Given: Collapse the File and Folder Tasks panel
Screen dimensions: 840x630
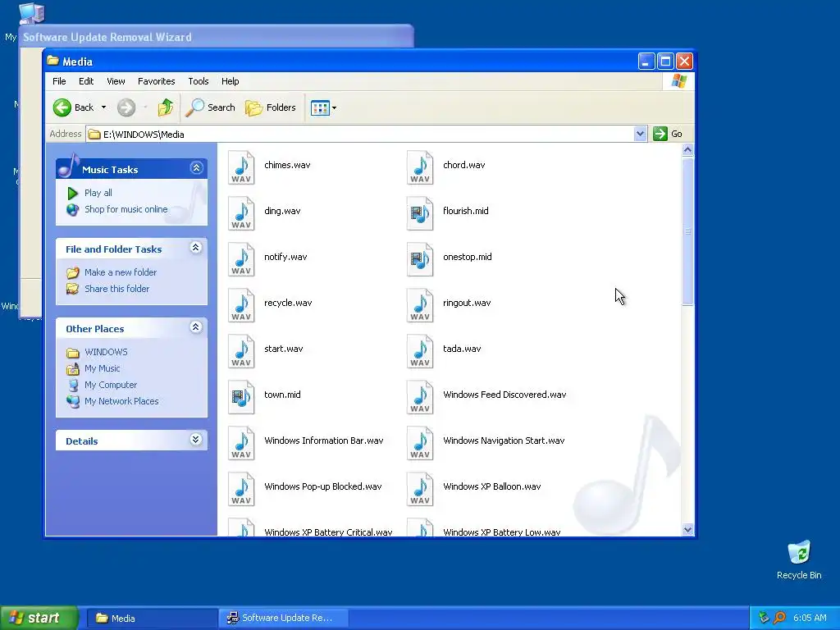Looking at the screenshot, I should pos(196,248).
